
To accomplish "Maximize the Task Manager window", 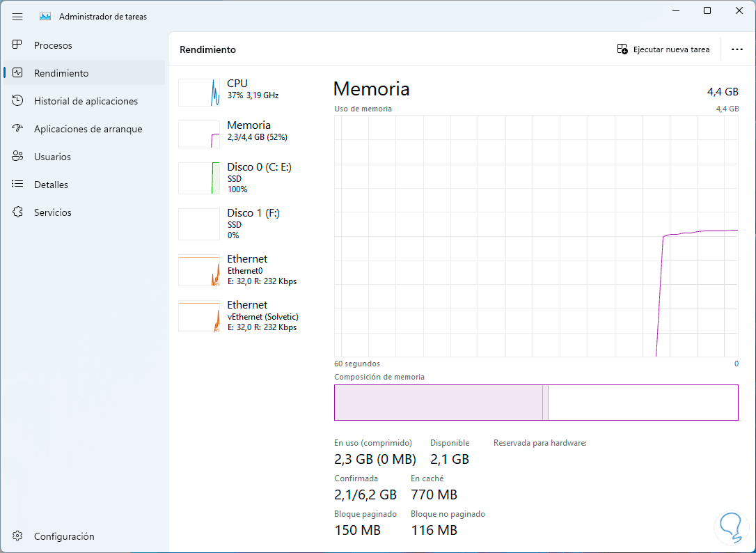I will pos(707,10).
